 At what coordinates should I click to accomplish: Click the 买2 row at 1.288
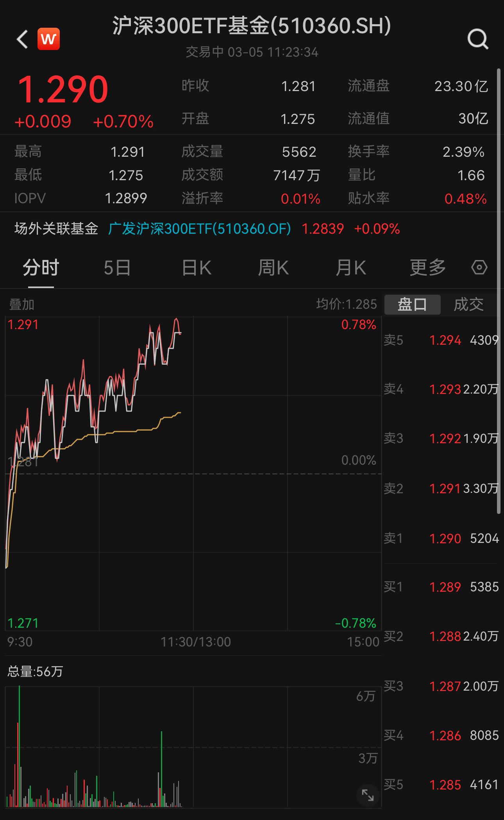click(441, 636)
